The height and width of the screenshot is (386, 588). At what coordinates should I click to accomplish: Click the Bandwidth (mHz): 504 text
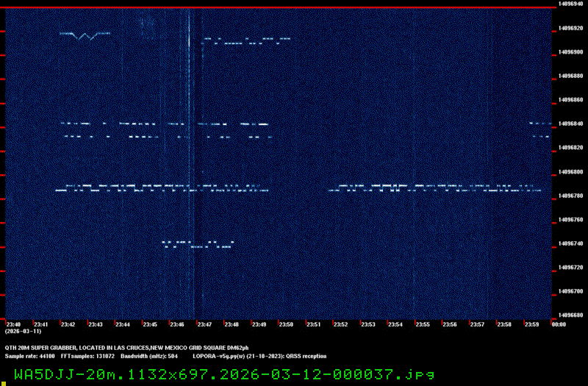tap(149, 357)
